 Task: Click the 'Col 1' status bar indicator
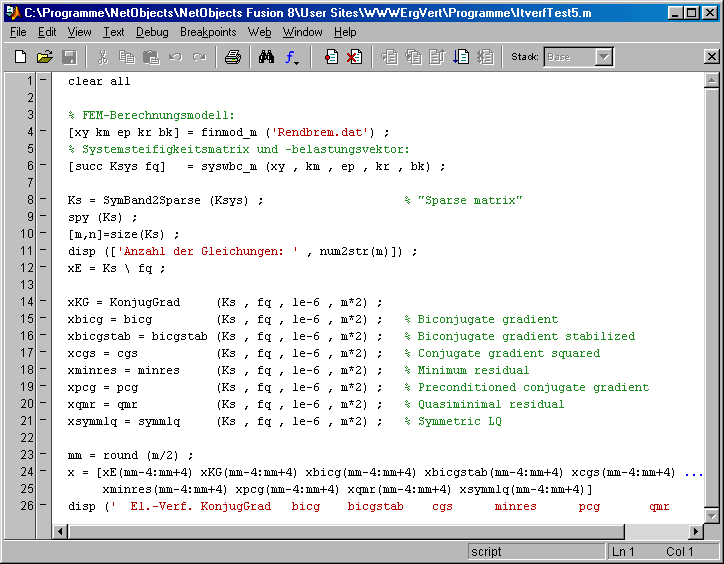click(680, 552)
